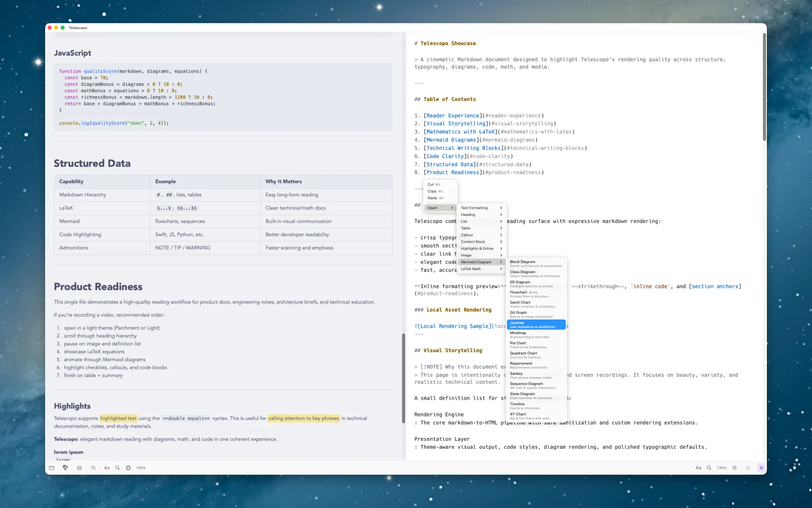Insert a Sequence Diagram
Screen dimensions: 812x508
coord(536,386)
